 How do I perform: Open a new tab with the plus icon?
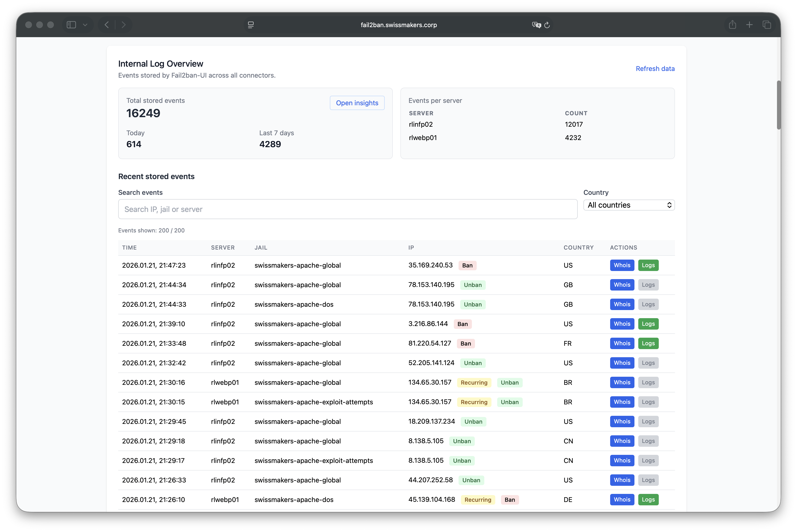click(750, 25)
